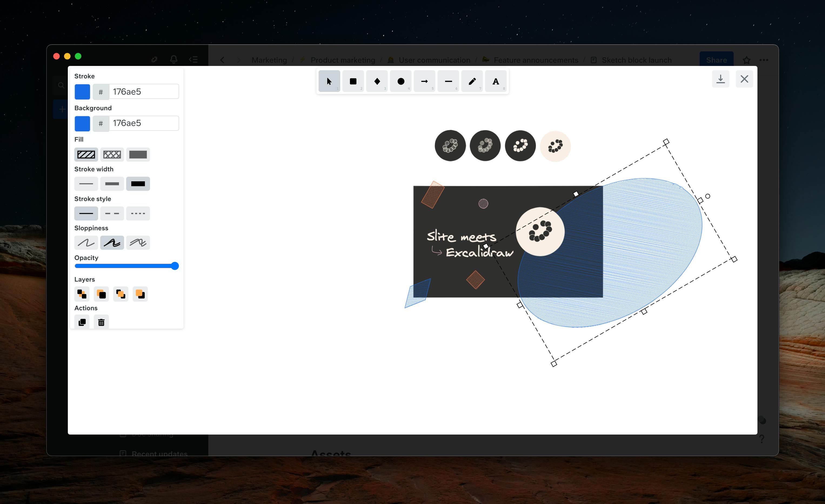Go to Marketing breadcrumb
The height and width of the screenshot is (504, 825).
click(269, 60)
